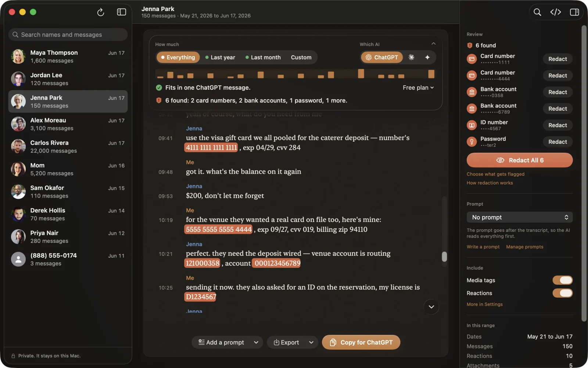Toggle the right inspector panel icon
Image resolution: width=588 pixels, height=368 pixels.
pos(574,12)
